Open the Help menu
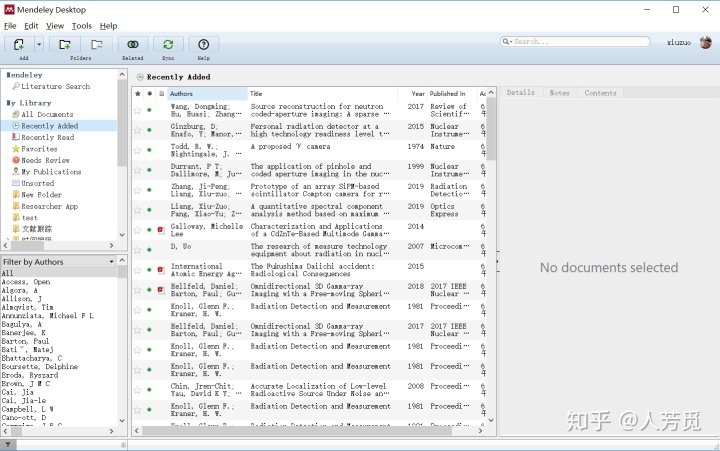The height and width of the screenshot is (451, 720). (x=108, y=26)
